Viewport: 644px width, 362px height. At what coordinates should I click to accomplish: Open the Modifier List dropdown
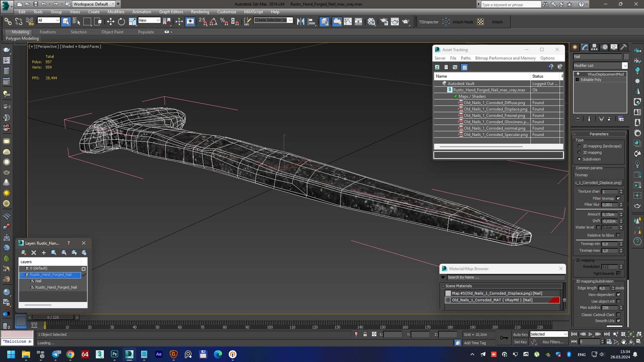pos(625,66)
